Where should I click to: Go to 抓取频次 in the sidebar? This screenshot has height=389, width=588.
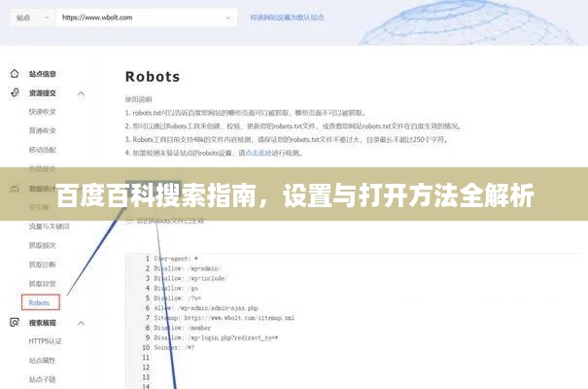coord(42,245)
